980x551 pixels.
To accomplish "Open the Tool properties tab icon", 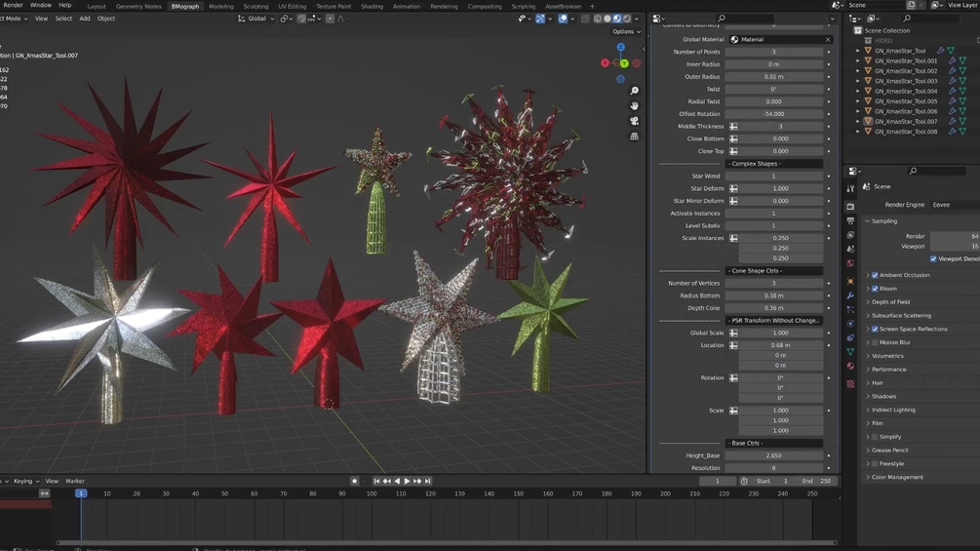I will tap(850, 188).
